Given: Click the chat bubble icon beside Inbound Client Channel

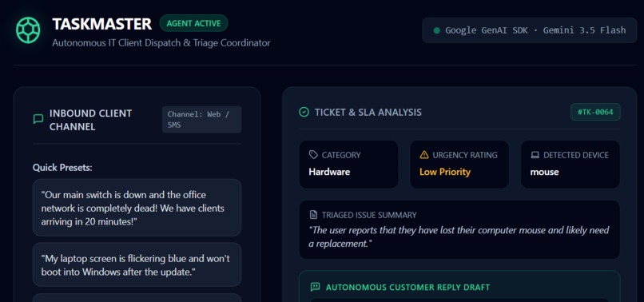Looking at the screenshot, I should pos(38,120).
